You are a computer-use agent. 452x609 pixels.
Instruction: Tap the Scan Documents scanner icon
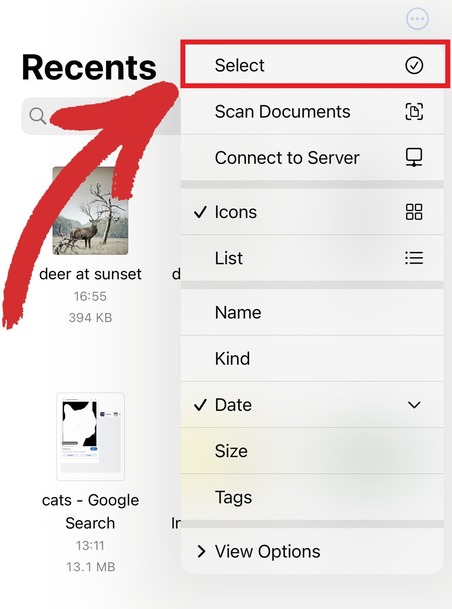[414, 111]
